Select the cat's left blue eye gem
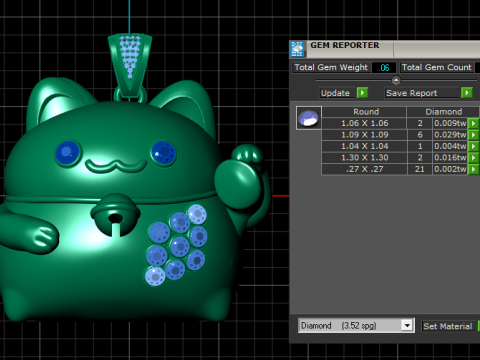 tap(68, 153)
